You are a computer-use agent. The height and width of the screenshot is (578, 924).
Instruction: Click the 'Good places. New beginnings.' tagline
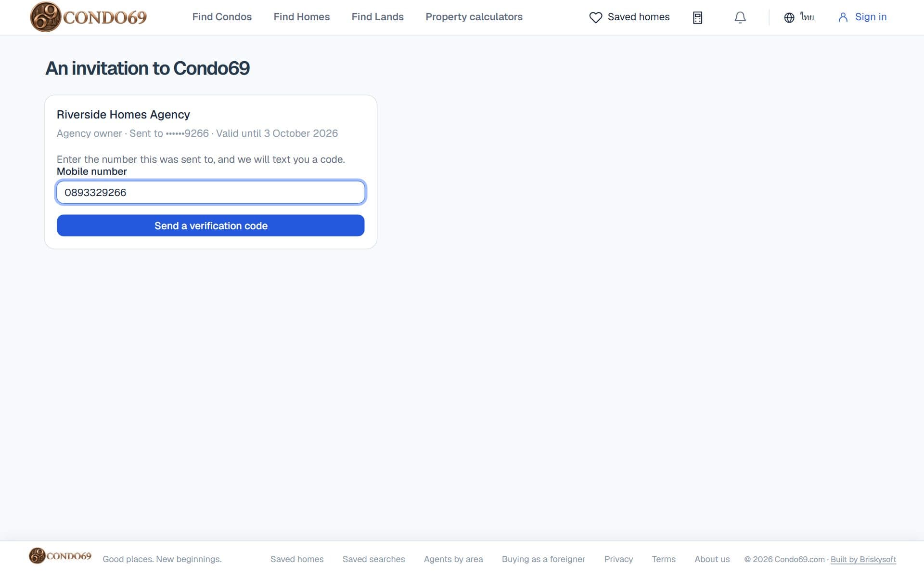(162, 559)
